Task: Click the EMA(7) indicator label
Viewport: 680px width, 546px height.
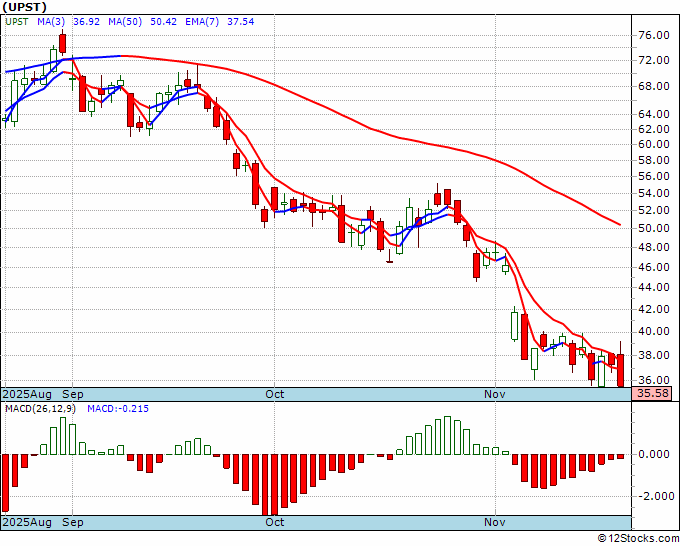Action: pyautogui.click(x=202, y=22)
